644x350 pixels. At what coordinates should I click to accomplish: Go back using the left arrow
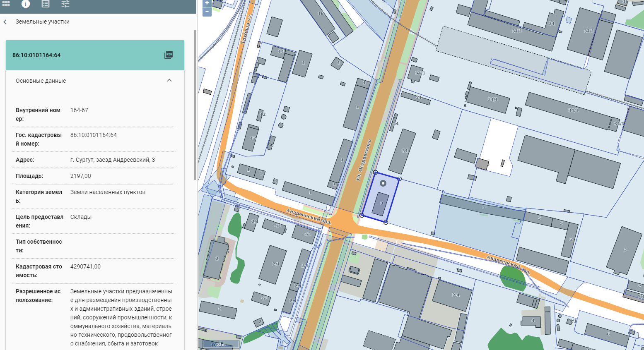(5, 22)
